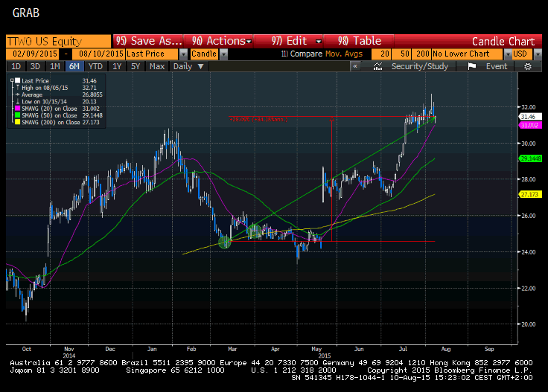548x392 pixels.
Task: Click Compare link
Action: click(302, 54)
